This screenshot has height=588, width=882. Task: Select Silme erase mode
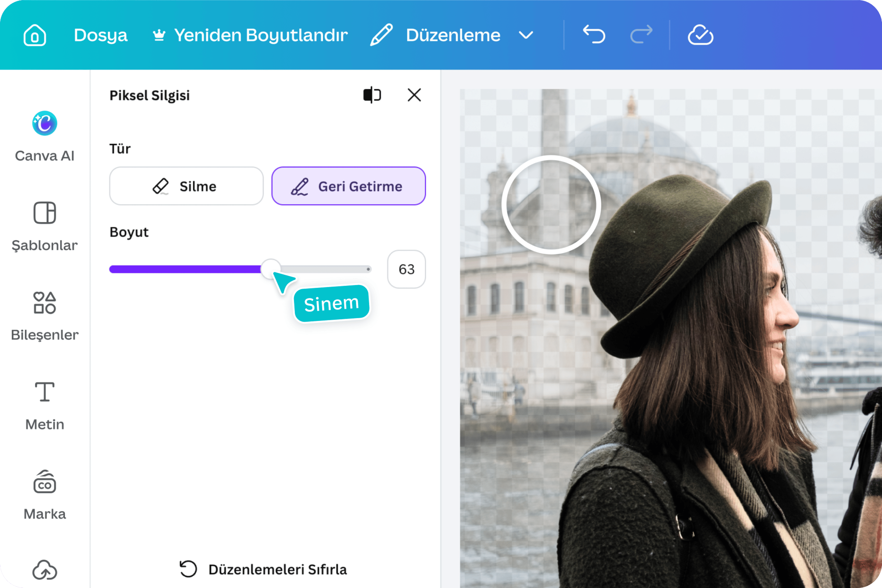click(x=186, y=186)
